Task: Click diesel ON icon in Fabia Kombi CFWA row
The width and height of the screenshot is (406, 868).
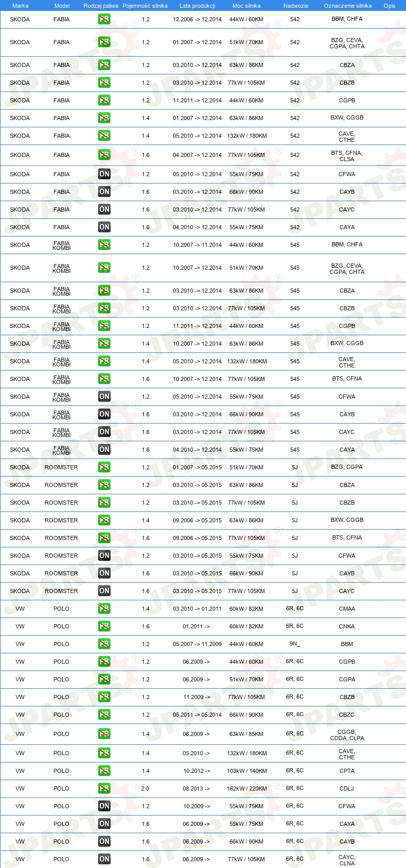Action: (x=104, y=397)
